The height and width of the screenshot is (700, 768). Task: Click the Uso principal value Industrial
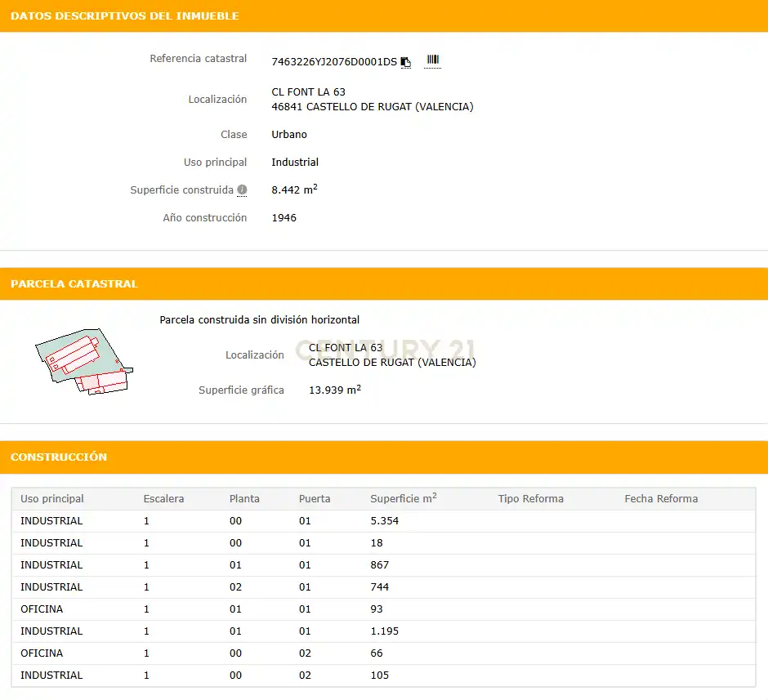[x=295, y=162]
